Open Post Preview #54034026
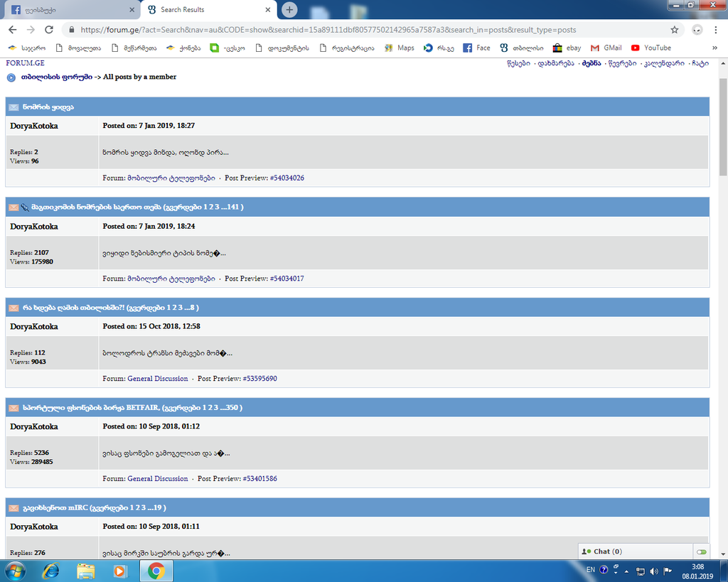This screenshot has height=582, width=728. [x=287, y=178]
